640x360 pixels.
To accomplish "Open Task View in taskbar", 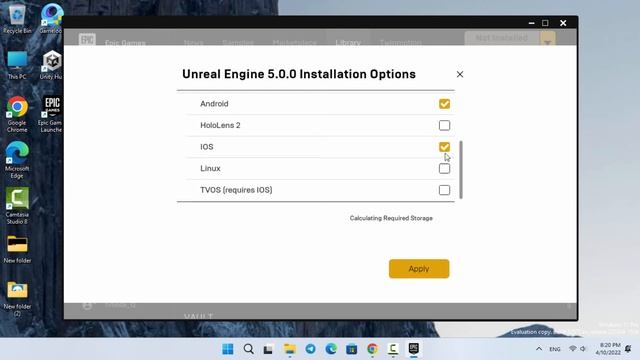I will pyautogui.click(x=268, y=349).
